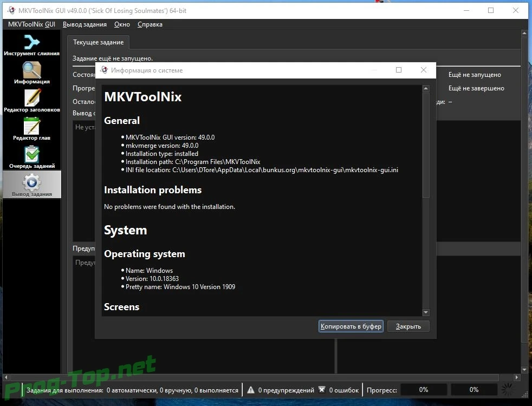Viewport: 532px width, 406px height.
Task: Click the Installation path line
Action: pyautogui.click(x=193, y=162)
